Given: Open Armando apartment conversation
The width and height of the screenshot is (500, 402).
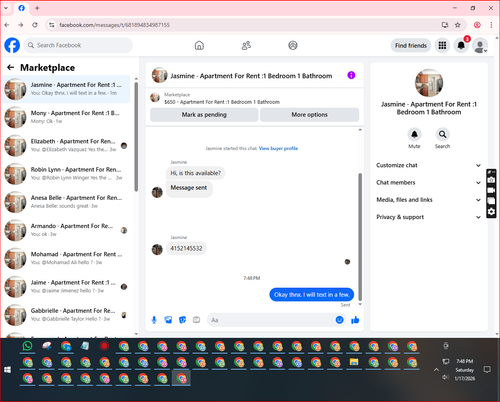Looking at the screenshot, I should point(66,230).
